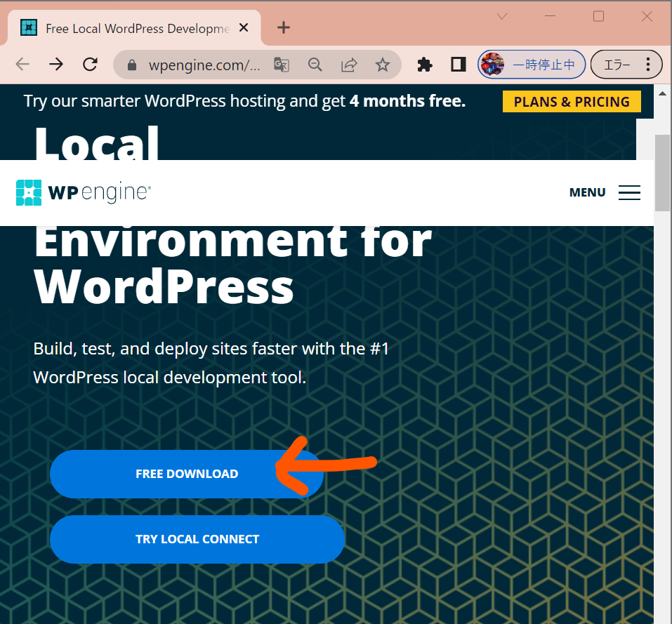Viewport: 672px width, 624px height.
Task: Click the padlock site info icon
Action: pos(132,65)
